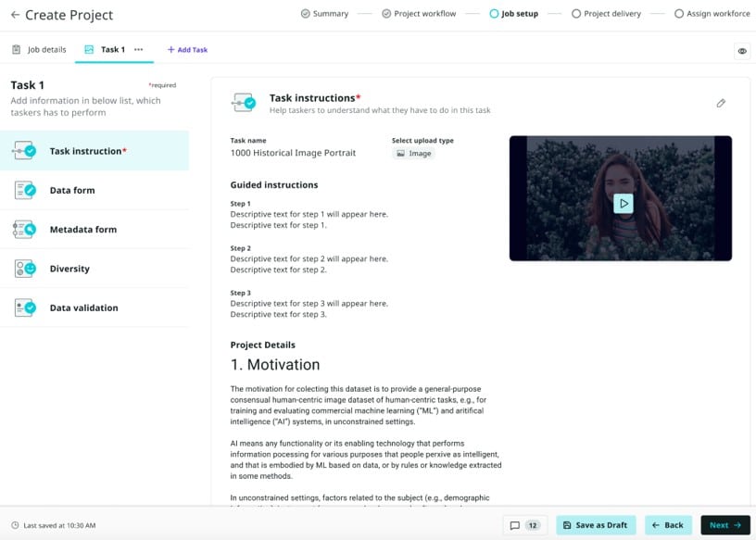Click the Assign workforce step circle
756x540 pixels.
[679, 14]
